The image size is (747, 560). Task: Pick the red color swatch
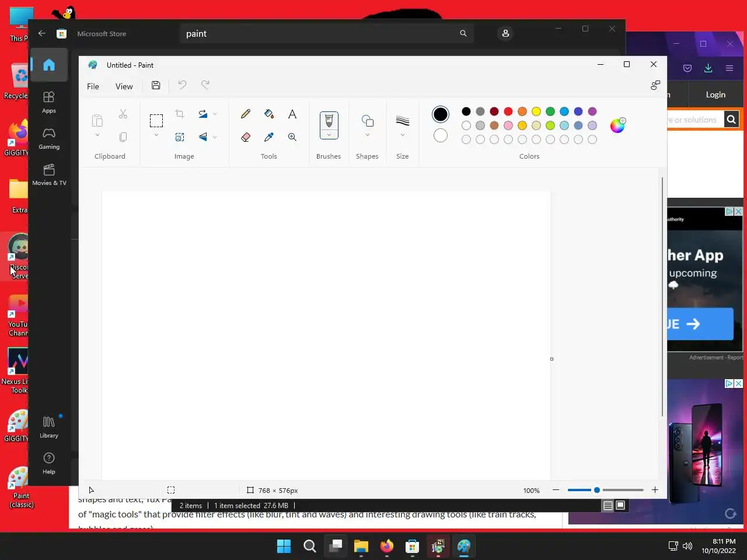tap(508, 111)
